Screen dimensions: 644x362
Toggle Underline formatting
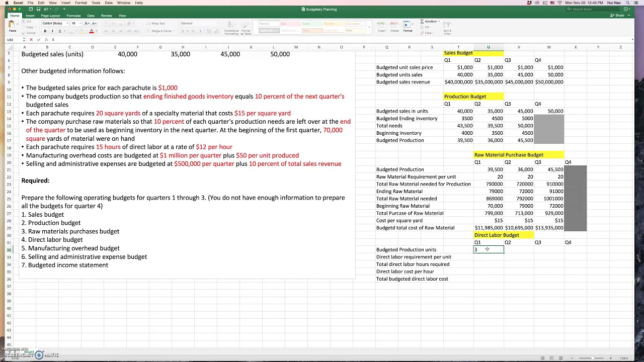[x=59, y=31]
